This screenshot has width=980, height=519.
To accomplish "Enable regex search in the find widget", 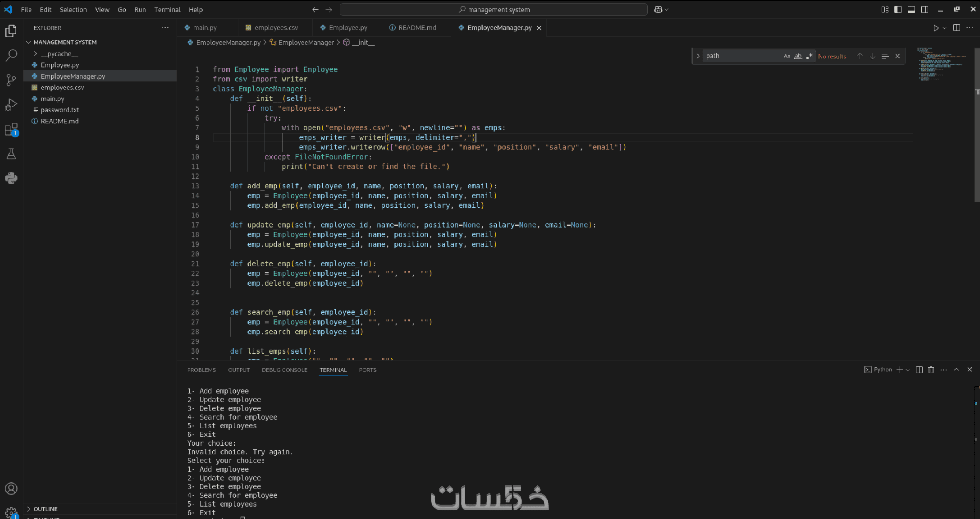I will click(810, 56).
